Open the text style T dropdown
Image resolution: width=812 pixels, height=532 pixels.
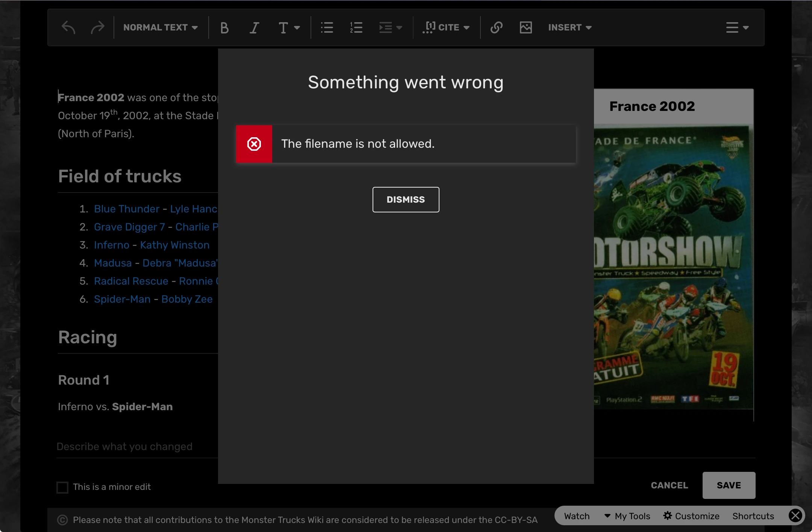289,27
